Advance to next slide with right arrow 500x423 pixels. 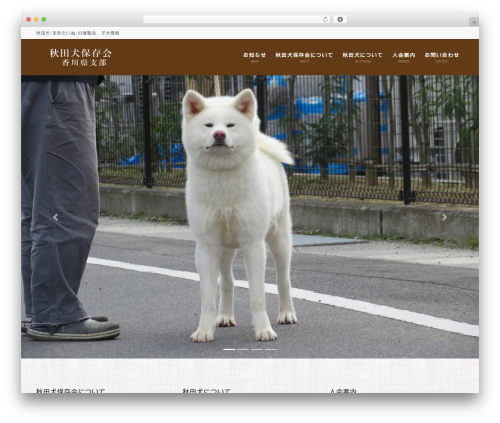pos(444,217)
